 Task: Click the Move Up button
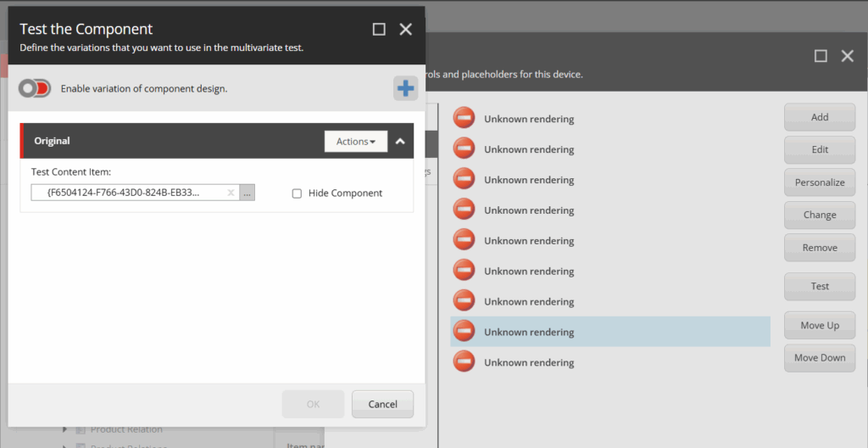pyautogui.click(x=820, y=326)
